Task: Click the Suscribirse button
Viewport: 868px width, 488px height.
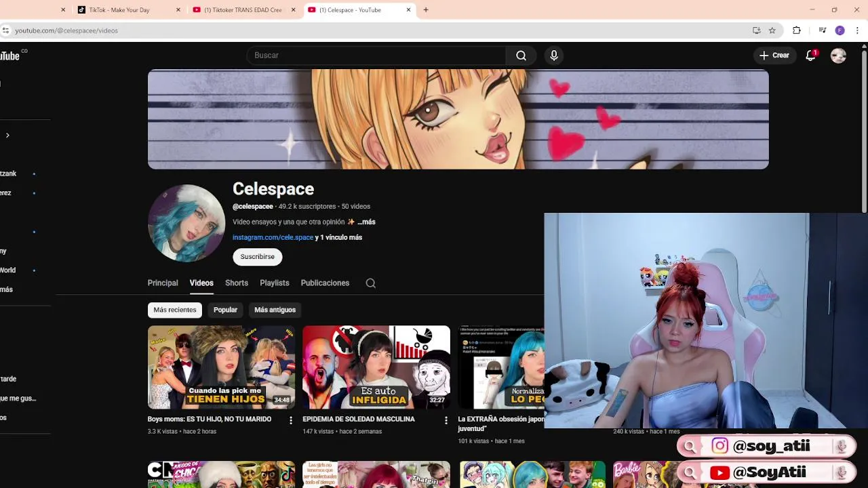Action: (x=257, y=257)
